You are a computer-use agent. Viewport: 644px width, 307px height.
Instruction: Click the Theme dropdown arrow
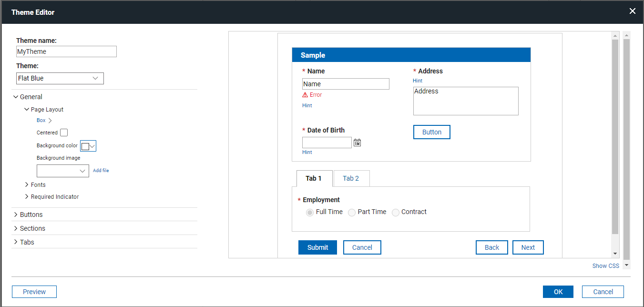96,78
